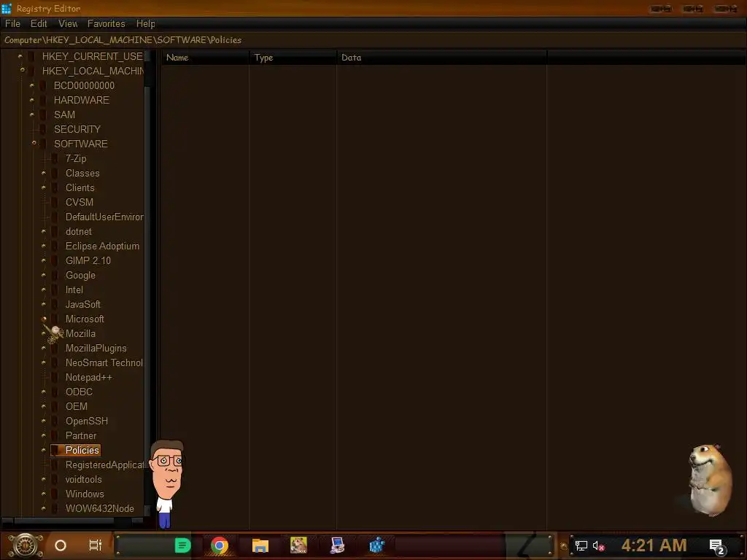Collapse the HKEY_LOCAL_MACHINE key

(x=22, y=70)
